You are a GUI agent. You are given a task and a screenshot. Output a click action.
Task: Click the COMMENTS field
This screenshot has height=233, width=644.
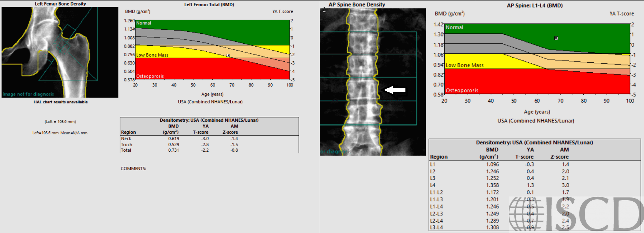tap(133, 169)
